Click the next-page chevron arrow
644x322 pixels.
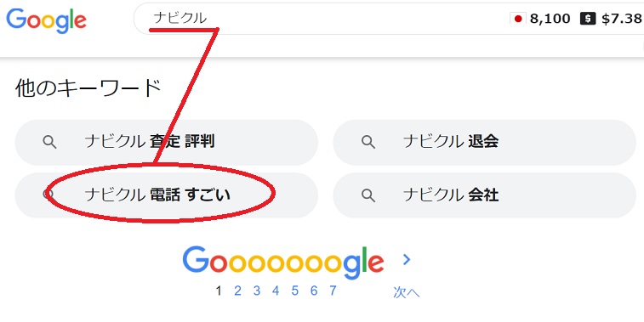407,259
